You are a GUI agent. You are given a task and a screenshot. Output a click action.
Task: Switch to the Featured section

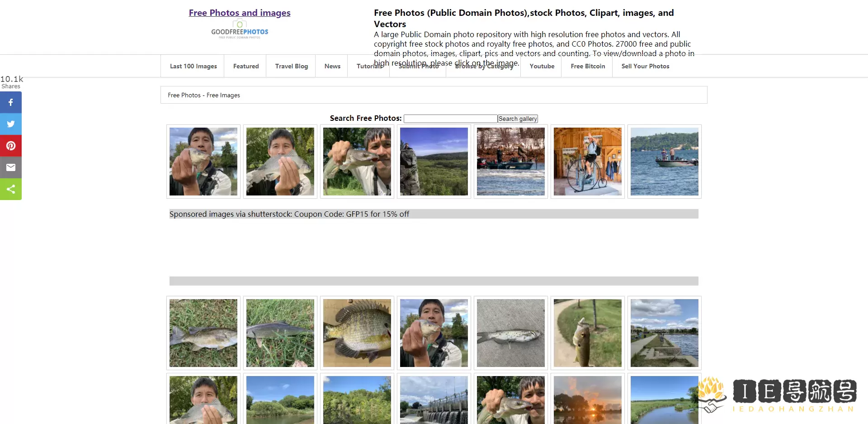point(245,66)
